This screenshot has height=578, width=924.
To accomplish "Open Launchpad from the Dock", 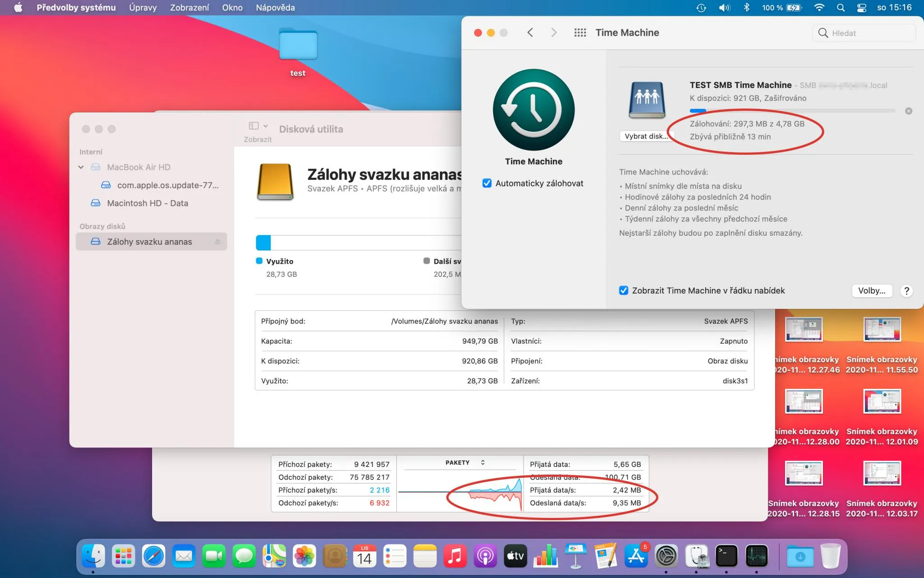I will (123, 556).
